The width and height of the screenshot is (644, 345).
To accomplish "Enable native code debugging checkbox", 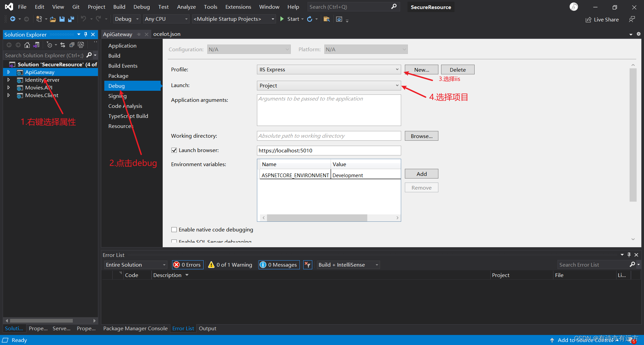I will click(x=174, y=230).
